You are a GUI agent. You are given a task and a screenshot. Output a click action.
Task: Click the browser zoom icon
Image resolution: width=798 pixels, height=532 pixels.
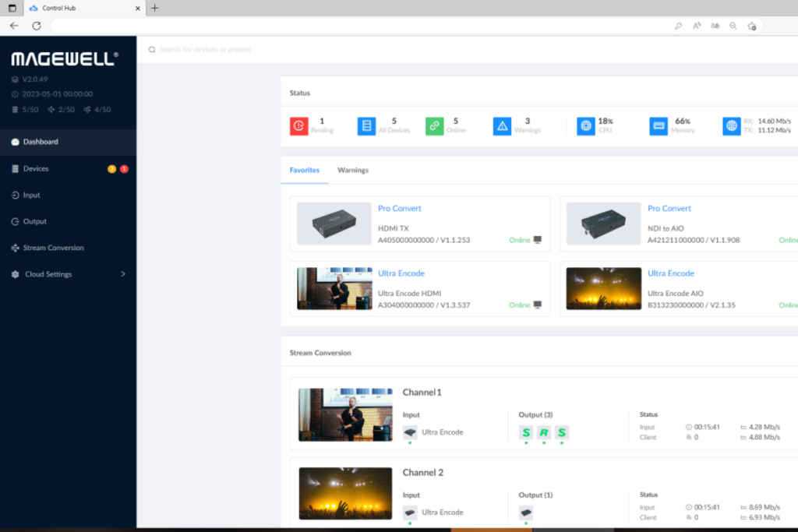tap(733, 26)
